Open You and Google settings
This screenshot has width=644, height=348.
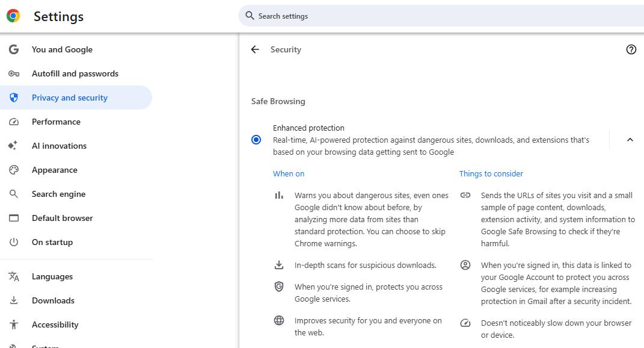76,49
